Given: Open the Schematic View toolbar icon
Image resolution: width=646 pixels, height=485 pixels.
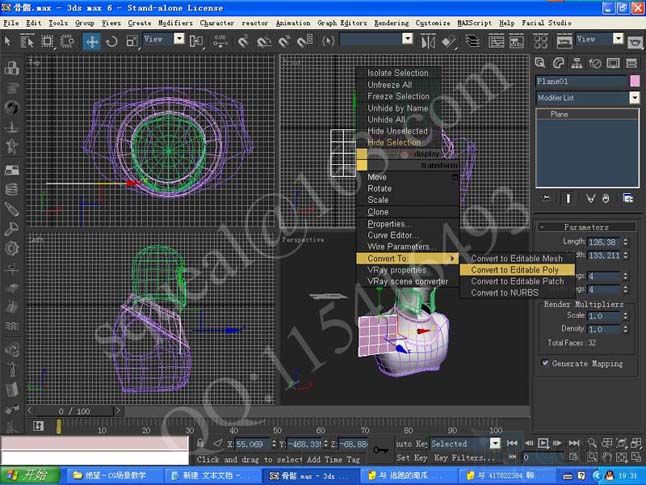Looking at the screenshot, I should click(x=517, y=41).
